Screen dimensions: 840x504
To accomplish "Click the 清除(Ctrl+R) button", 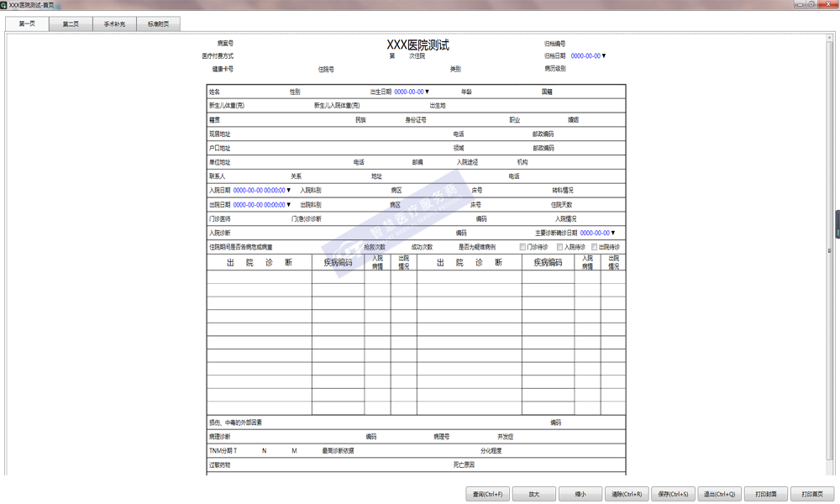I will tap(627, 495).
